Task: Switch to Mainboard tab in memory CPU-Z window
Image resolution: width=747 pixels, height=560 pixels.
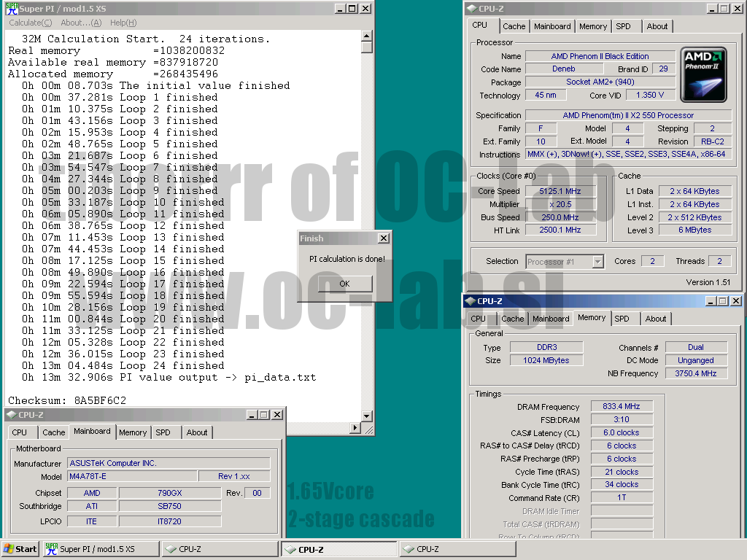Action: click(x=551, y=319)
